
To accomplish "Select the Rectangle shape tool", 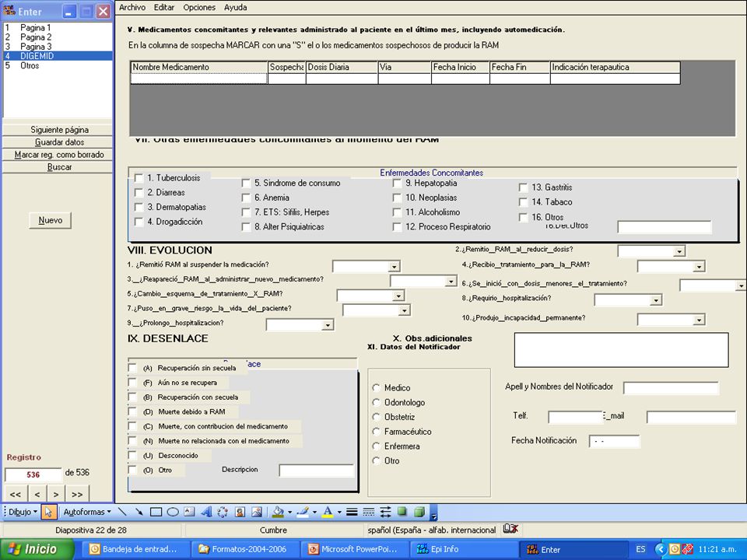I will click(156, 512).
